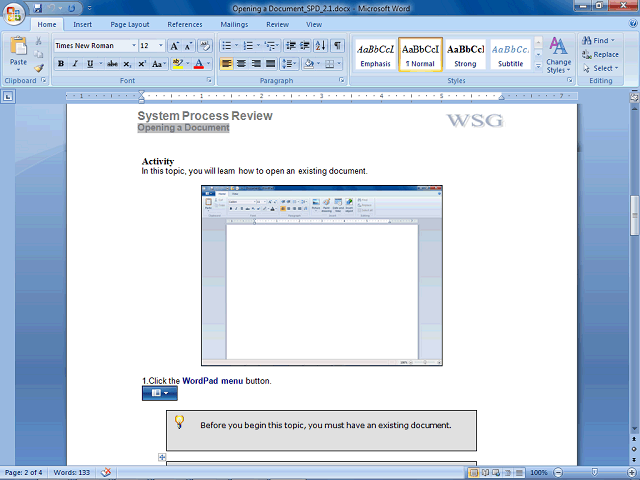Apply the Strong style

pyautogui.click(x=465, y=55)
